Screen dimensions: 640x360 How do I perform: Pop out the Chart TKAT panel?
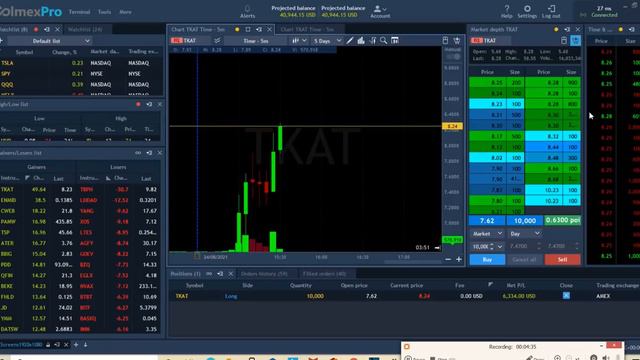tap(259, 29)
